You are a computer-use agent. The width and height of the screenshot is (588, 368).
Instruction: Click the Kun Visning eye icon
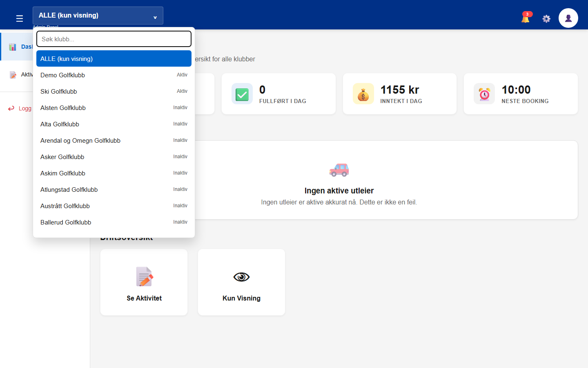241,277
